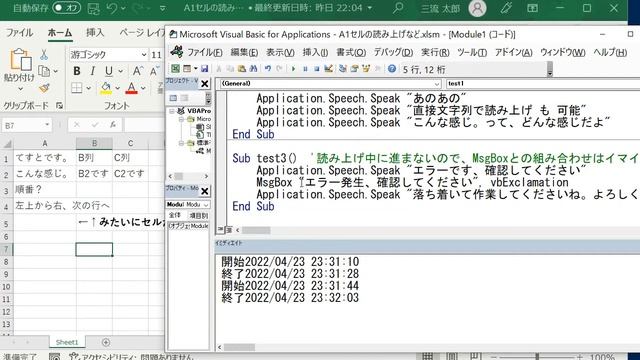Click Excel title bar save icon
Screen dimensions: 640x360
click(x=93, y=8)
